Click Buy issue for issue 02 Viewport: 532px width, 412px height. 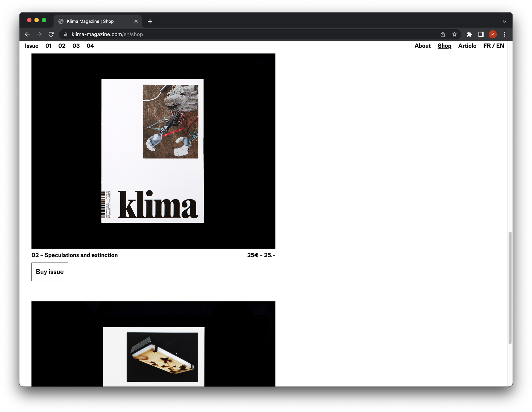50,272
